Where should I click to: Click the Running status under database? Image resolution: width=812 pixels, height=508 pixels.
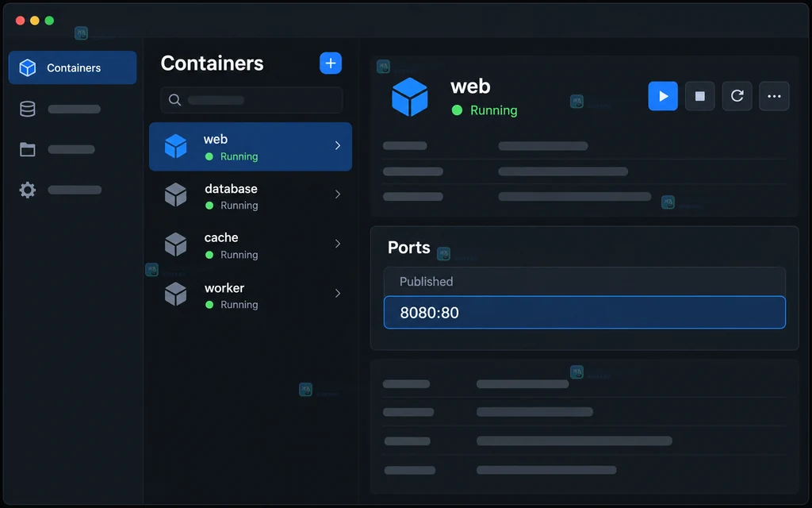(x=232, y=206)
